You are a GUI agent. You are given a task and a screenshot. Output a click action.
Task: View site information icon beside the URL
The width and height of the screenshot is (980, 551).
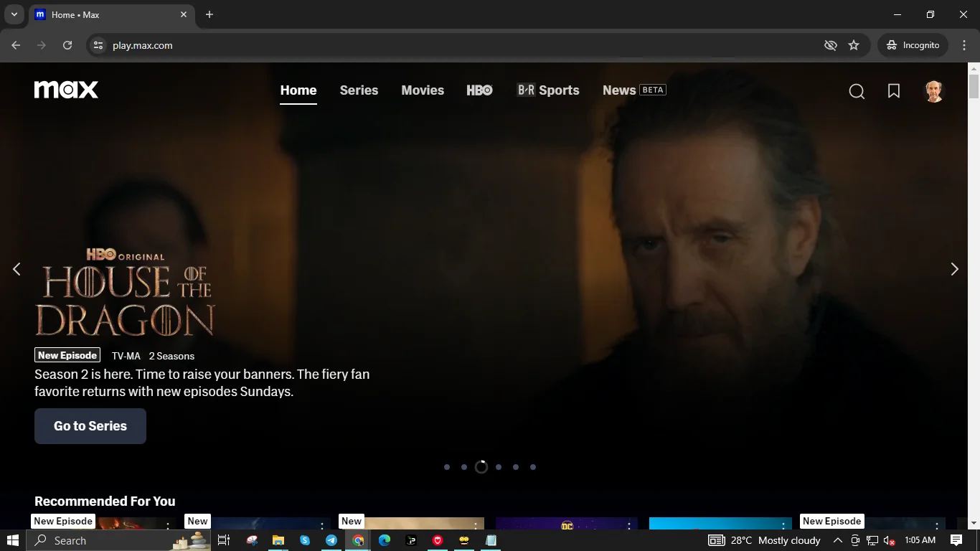coord(98,45)
